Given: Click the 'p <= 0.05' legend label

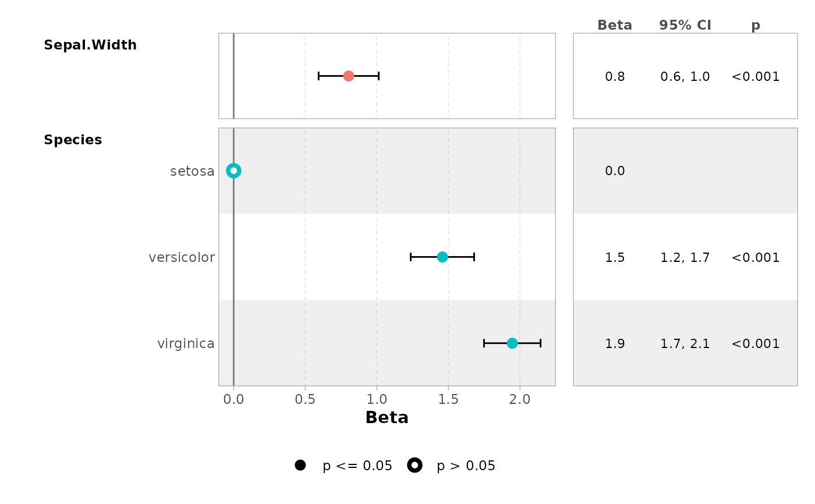Looking at the screenshot, I should tap(357, 466).
